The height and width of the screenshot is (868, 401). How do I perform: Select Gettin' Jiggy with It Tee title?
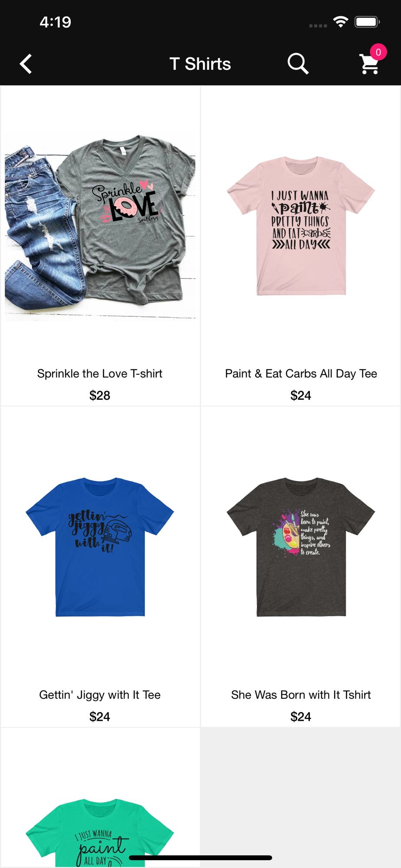tap(100, 695)
